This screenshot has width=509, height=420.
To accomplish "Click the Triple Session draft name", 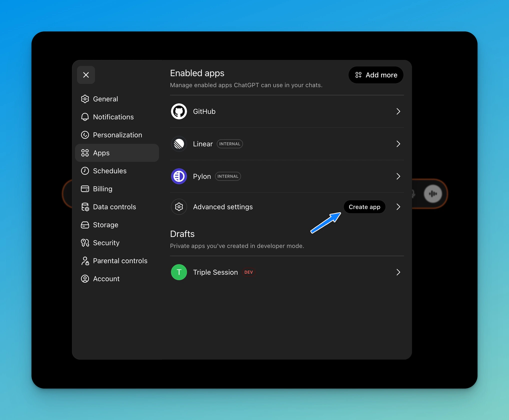I will [x=215, y=272].
